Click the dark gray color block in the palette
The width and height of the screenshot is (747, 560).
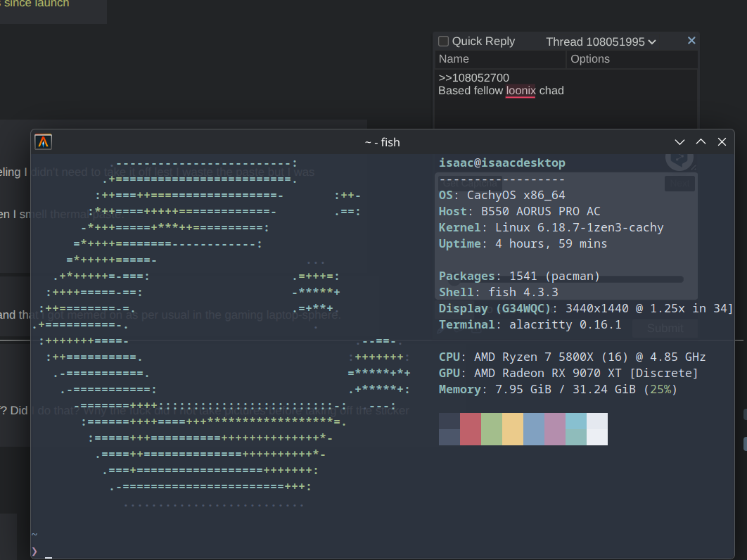pos(449,429)
